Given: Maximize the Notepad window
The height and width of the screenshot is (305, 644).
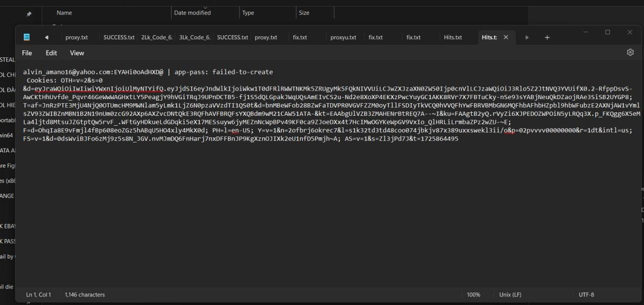Looking at the screenshot, I should pos(607,32).
